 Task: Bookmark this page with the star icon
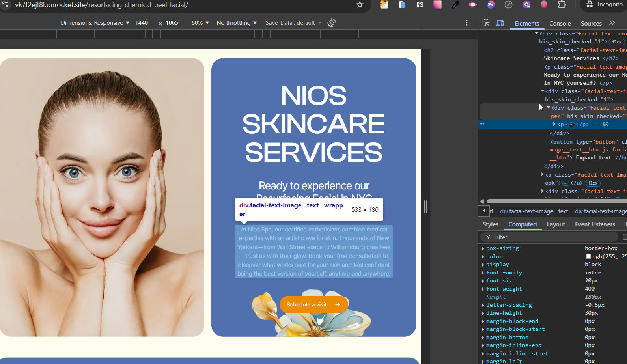(360, 5)
